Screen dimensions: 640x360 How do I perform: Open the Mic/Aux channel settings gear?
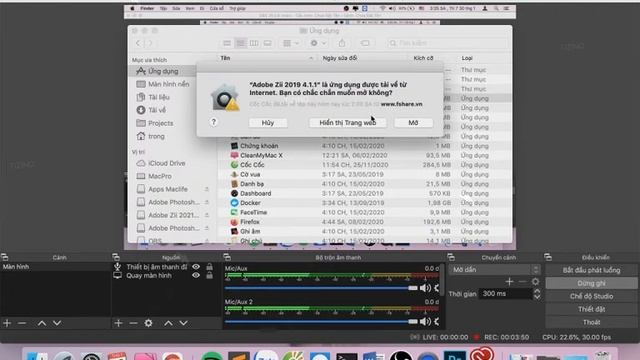point(437,288)
